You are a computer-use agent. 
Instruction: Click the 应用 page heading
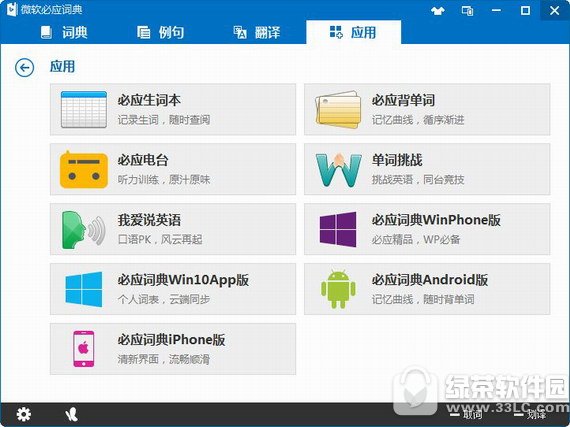(x=63, y=67)
